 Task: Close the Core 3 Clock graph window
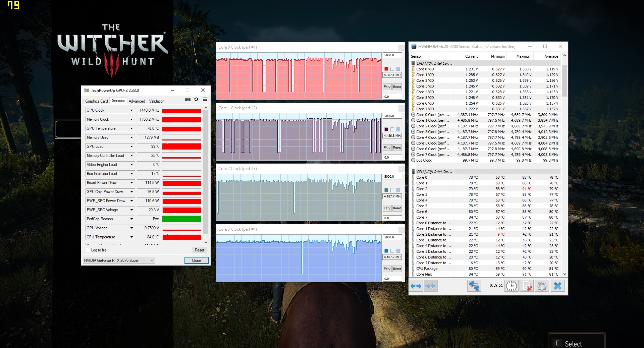pyautogui.click(x=401, y=230)
